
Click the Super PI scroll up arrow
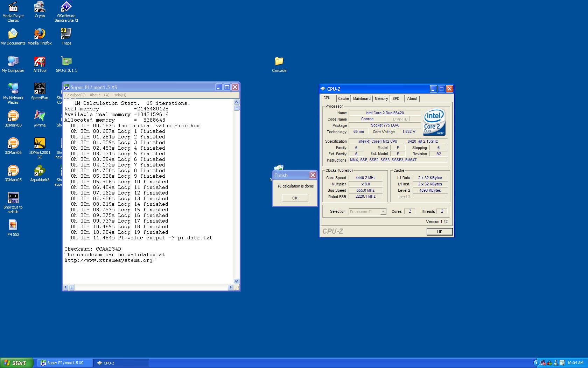pyautogui.click(x=236, y=102)
